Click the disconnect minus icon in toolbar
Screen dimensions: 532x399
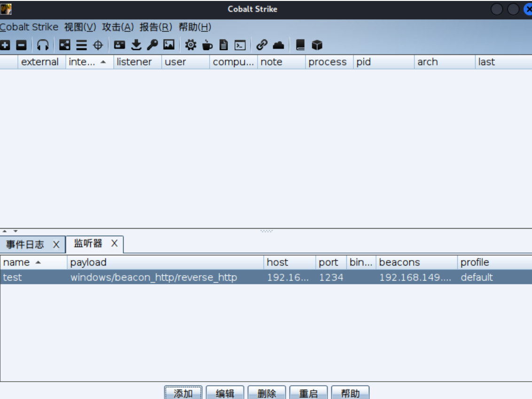point(21,45)
